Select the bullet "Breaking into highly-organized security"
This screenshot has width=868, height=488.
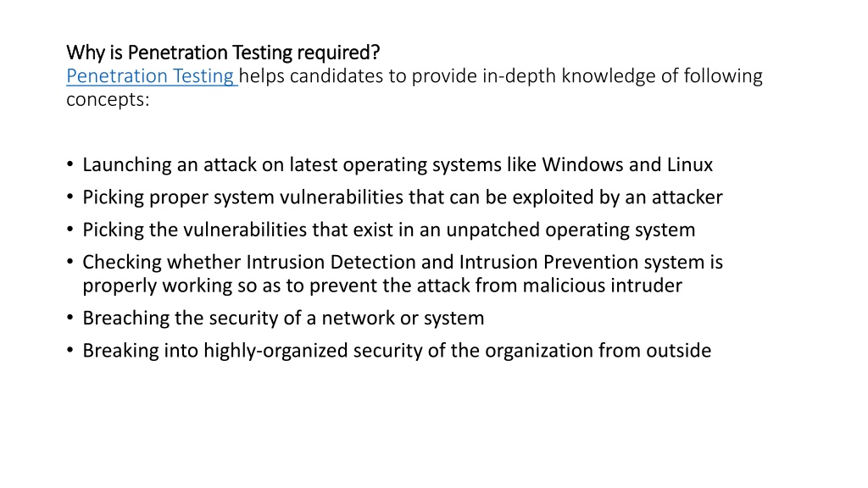click(397, 351)
